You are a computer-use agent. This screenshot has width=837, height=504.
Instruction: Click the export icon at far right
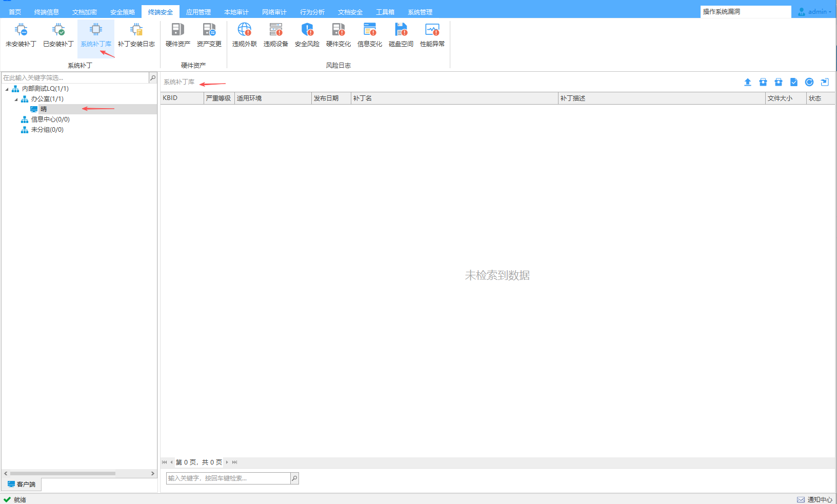[825, 82]
